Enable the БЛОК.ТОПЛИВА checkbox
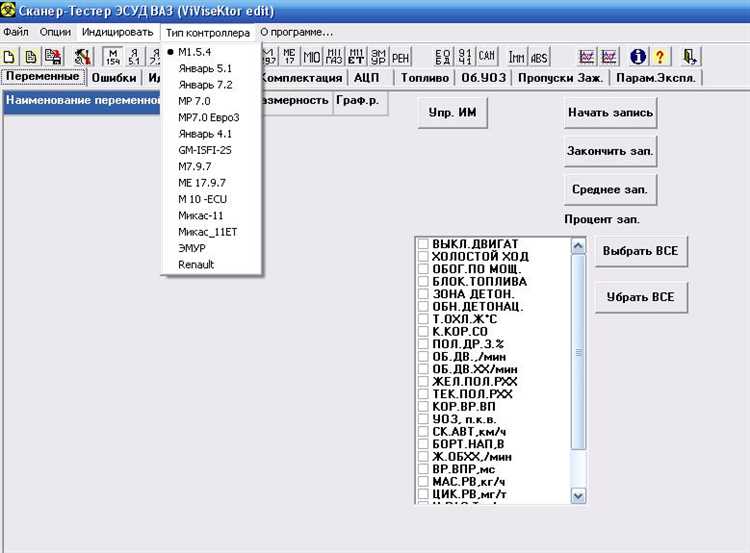The image size is (750, 553). click(423, 281)
